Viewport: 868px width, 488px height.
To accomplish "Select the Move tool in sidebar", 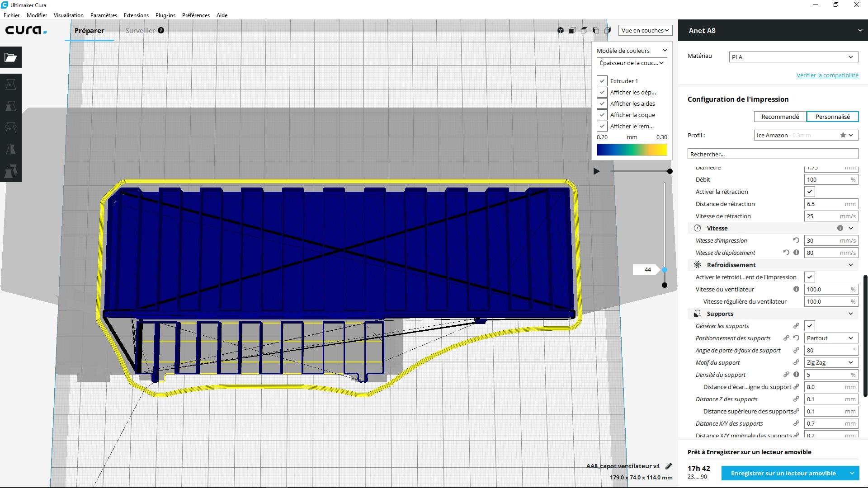I will point(11,84).
